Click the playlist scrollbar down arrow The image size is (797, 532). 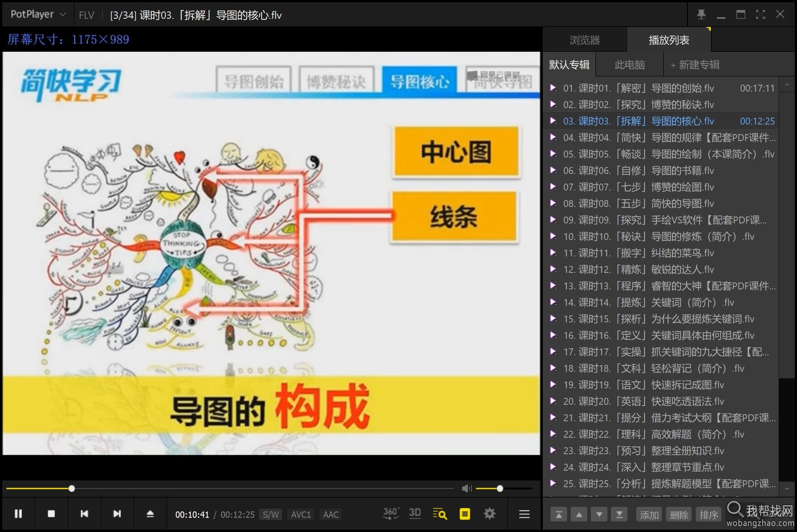click(787, 489)
